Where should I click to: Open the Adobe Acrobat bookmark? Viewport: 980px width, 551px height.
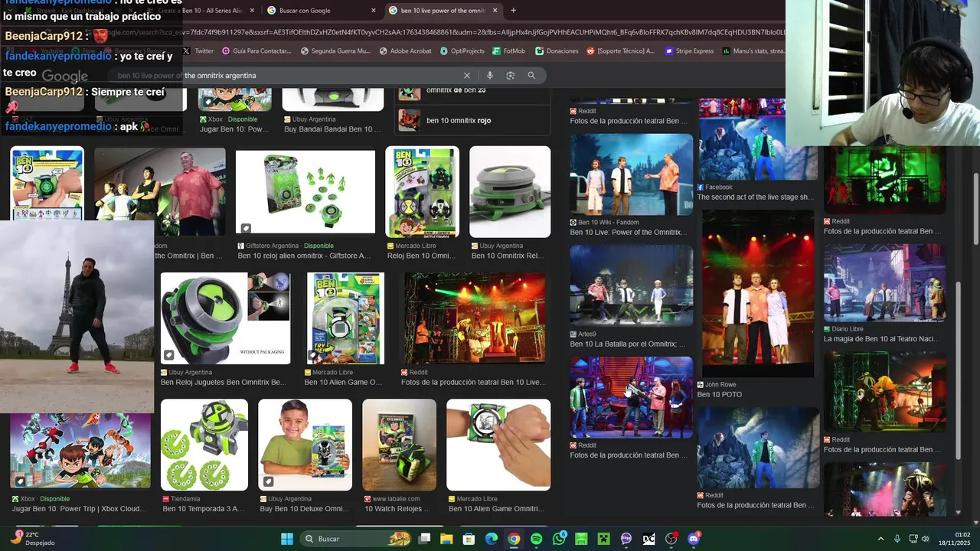[x=405, y=51]
